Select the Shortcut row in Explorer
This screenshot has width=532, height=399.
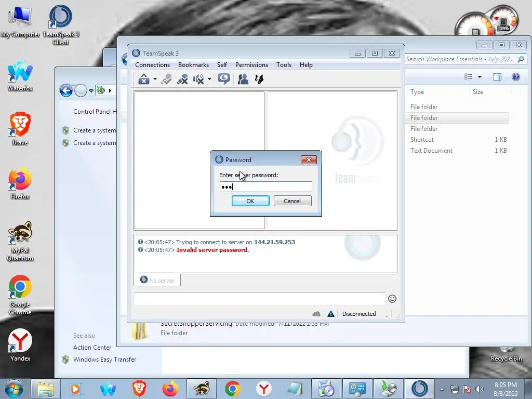point(458,140)
